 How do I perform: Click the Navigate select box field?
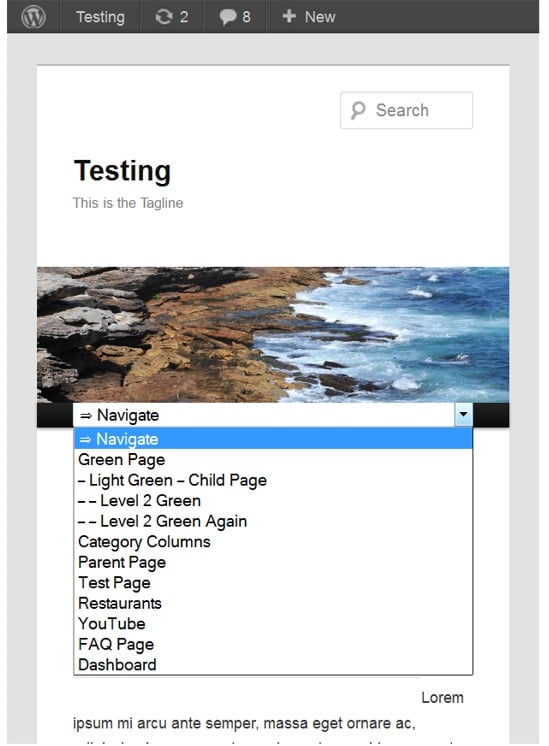(273, 415)
